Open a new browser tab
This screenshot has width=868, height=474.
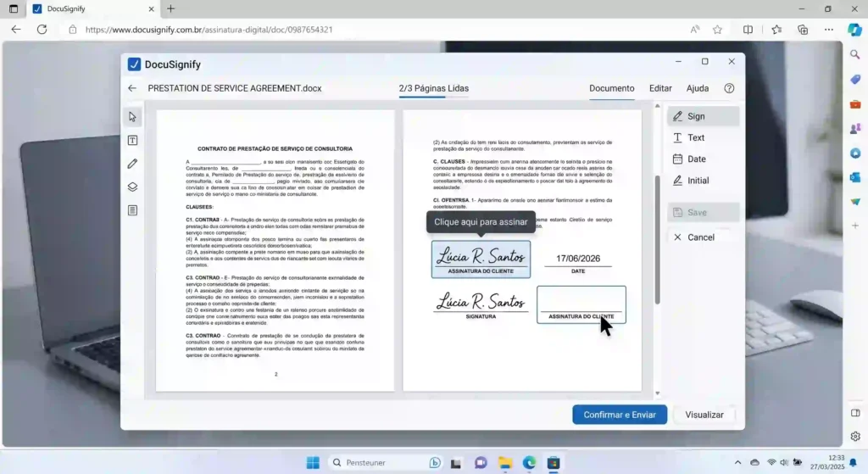(x=170, y=8)
